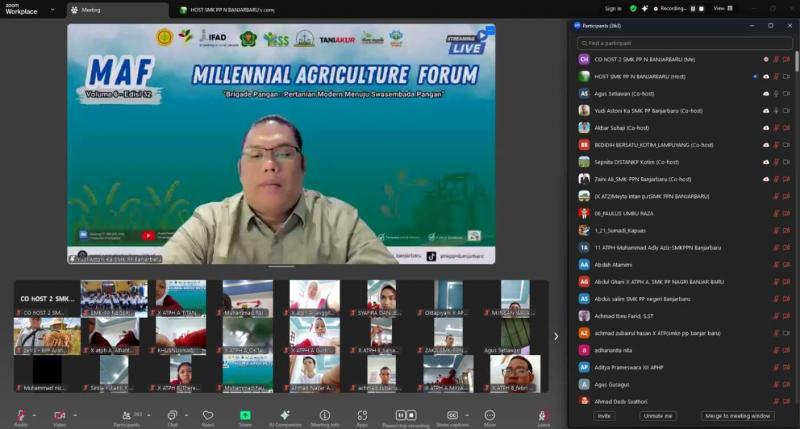
Task: Click the Leave meeting icon
Action: click(543, 416)
